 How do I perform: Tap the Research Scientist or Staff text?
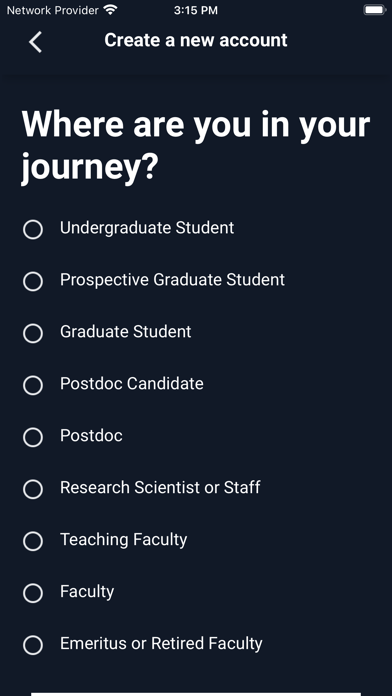coord(160,487)
